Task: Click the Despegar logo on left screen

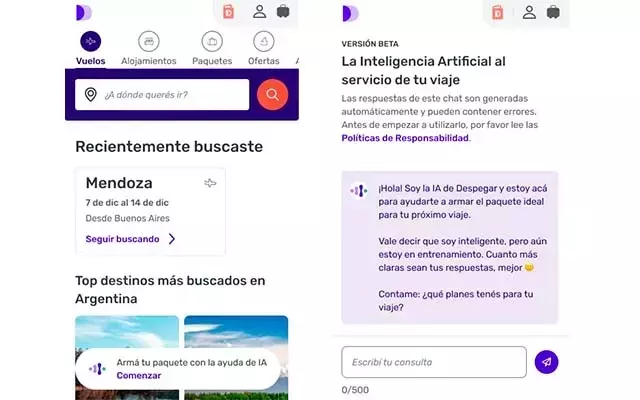Action: pos(84,13)
